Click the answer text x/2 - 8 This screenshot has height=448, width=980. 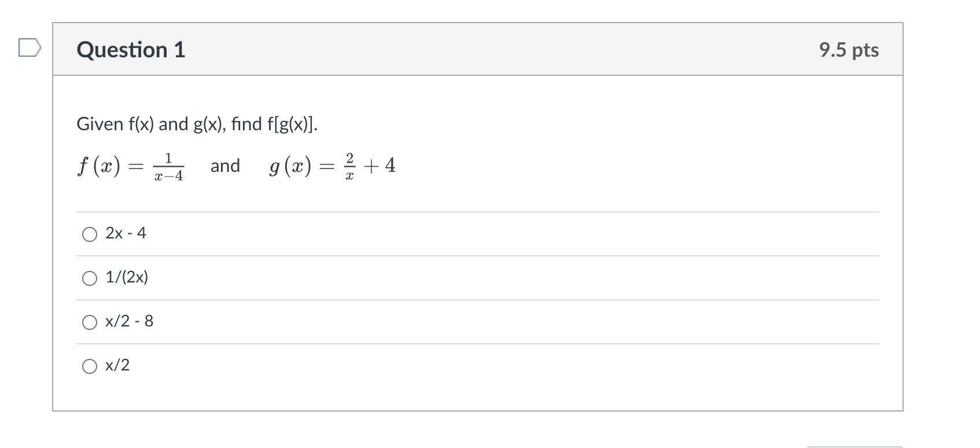(128, 322)
